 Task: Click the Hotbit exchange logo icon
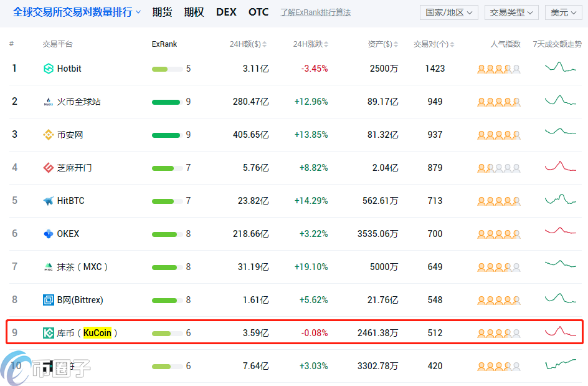(48, 69)
